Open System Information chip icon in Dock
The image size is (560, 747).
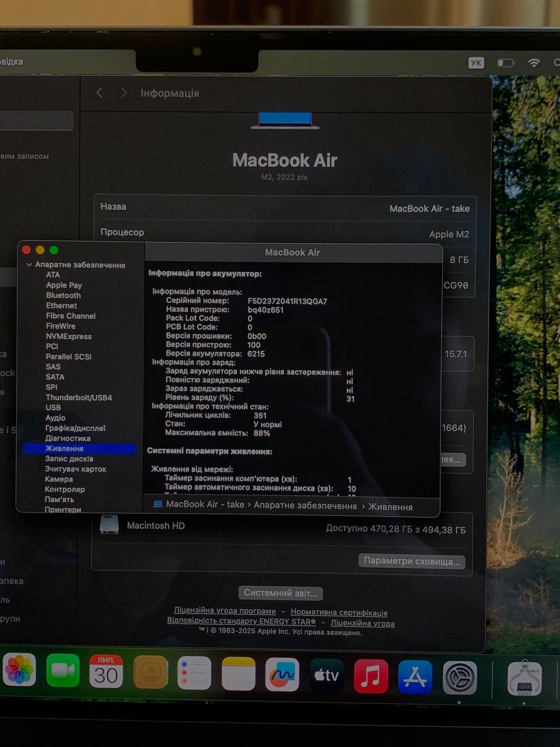[x=524, y=679]
